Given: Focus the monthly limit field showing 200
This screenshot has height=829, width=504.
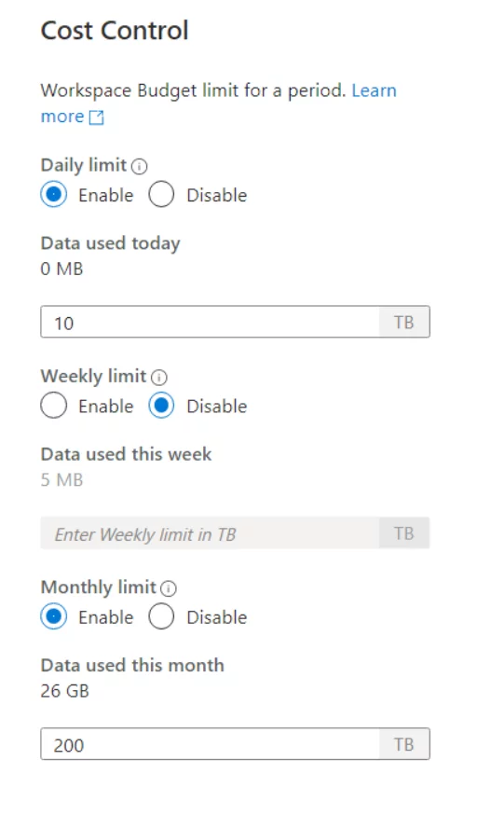Looking at the screenshot, I should pyautogui.click(x=211, y=744).
